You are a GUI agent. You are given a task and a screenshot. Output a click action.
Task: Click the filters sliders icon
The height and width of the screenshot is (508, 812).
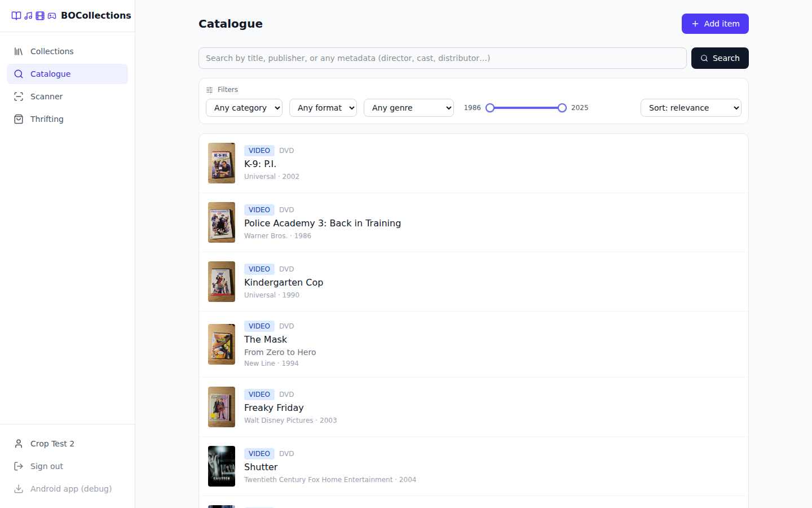coord(210,90)
